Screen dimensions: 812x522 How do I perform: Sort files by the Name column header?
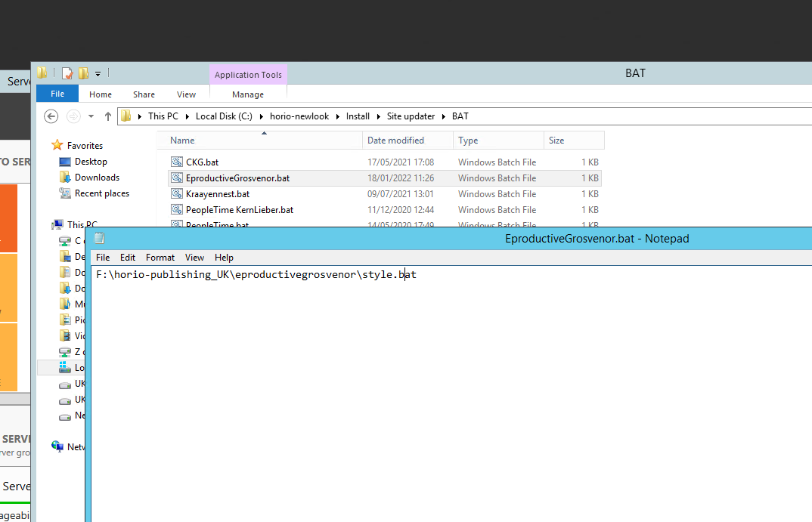click(x=259, y=141)
